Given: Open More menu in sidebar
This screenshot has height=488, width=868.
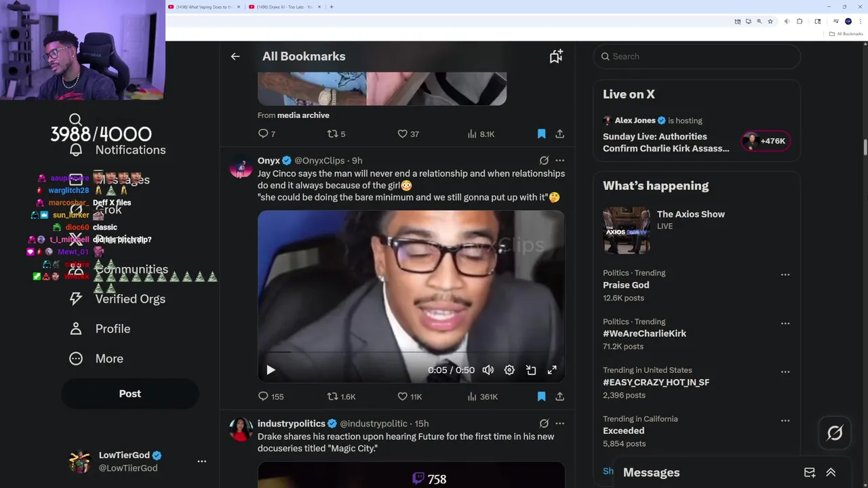Looking at the screenshot, I should (97, 359).
